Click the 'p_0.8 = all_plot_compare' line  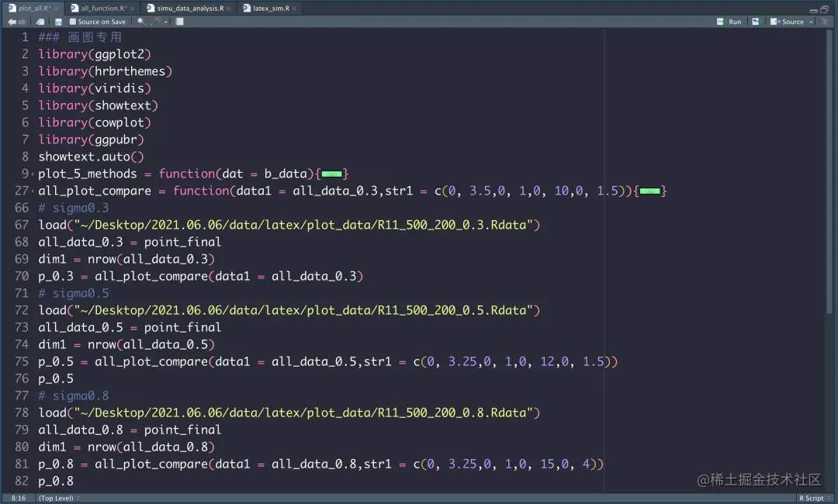(x=320, y=464)
